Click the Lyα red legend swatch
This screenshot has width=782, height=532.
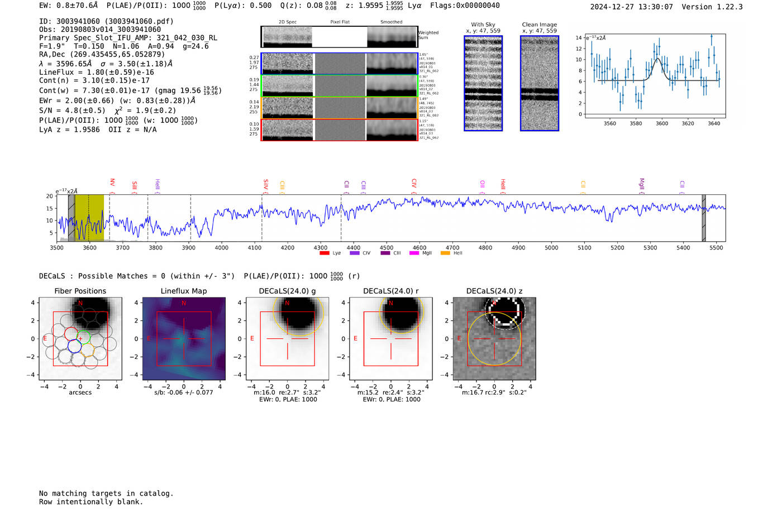[324, 253]
